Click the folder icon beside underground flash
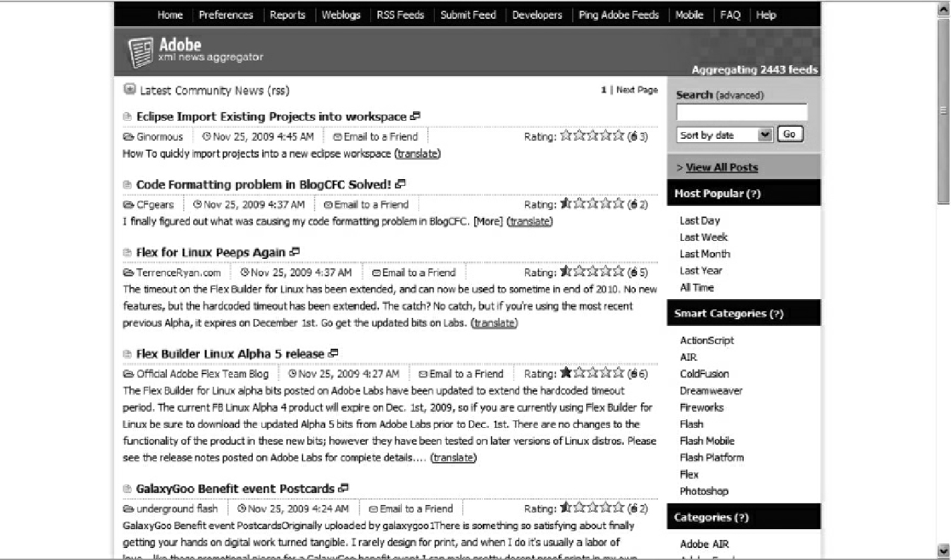This screenshot has width=951, height=560. [129, 509]
